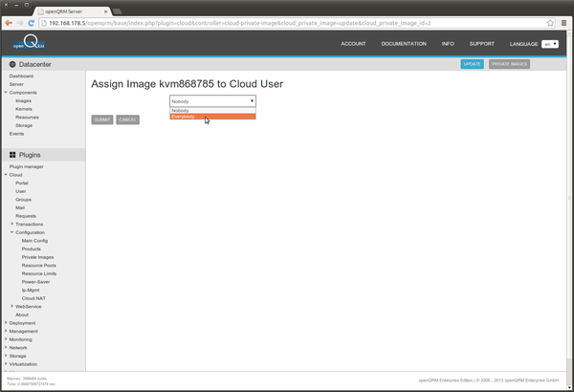Open Cloud Requests entry

26,216
